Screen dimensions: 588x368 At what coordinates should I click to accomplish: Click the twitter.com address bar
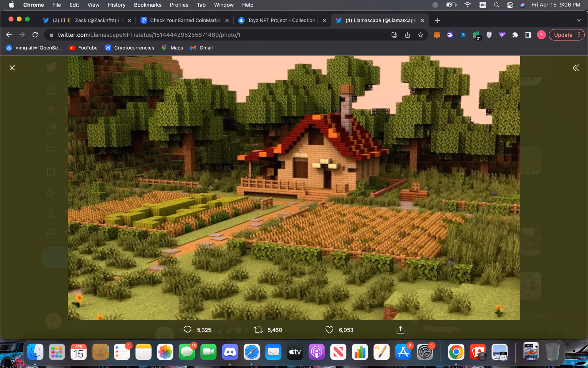point(218,35)
